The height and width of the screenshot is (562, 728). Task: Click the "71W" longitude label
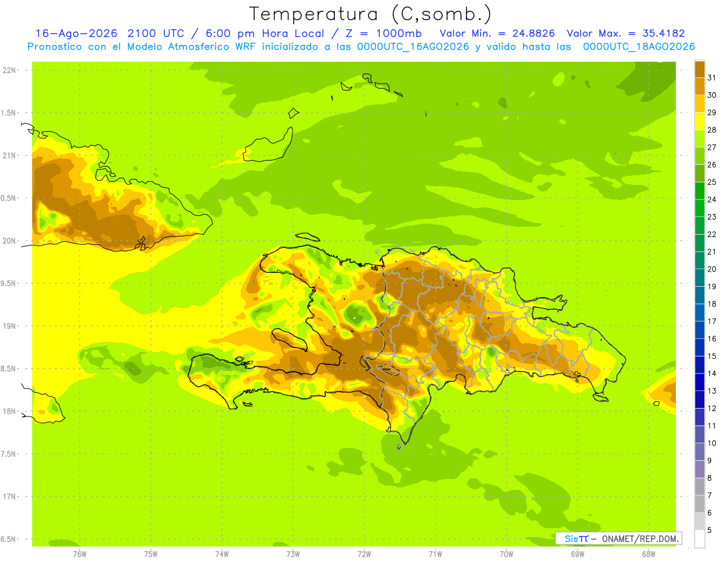436,554
